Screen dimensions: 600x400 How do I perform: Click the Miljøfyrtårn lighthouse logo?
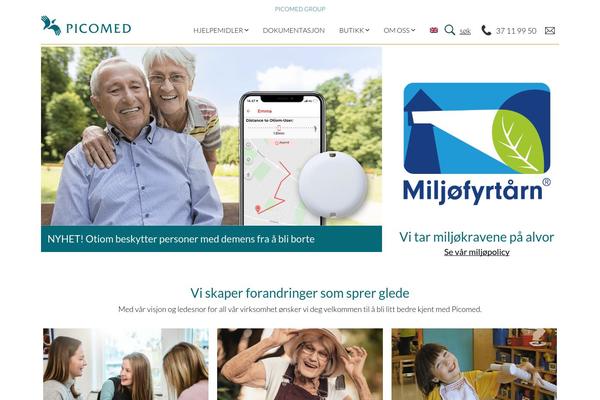click(477, 144)
